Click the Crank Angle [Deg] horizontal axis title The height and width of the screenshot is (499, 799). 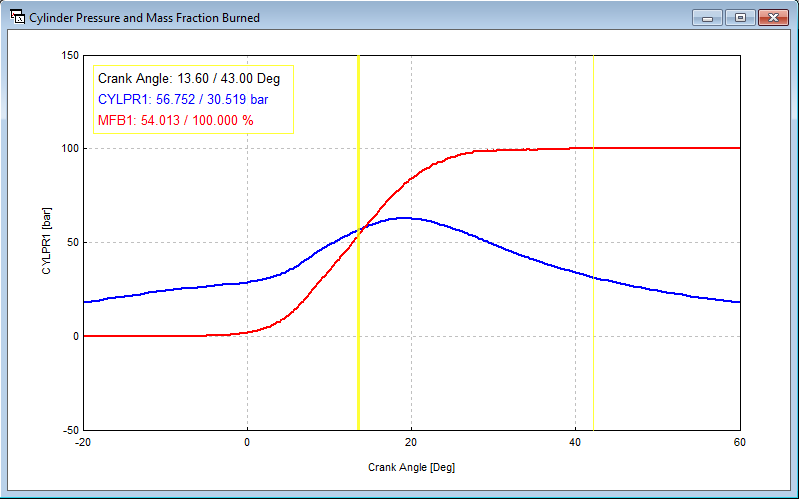pos(411,467)
